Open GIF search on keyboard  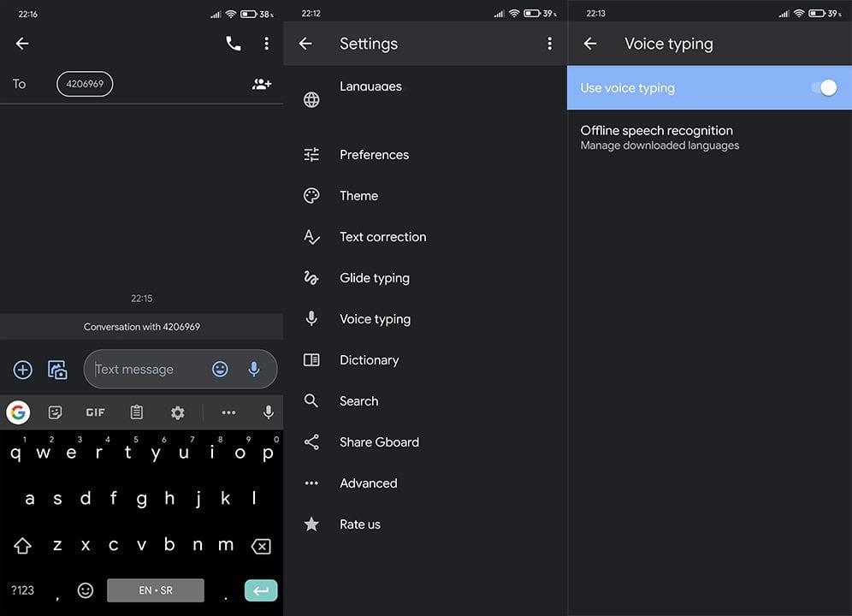pos(95,412)
